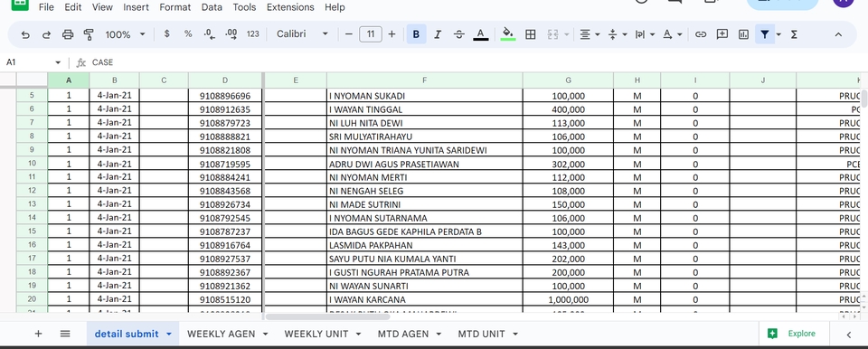Hide the side panel with the arrow
868x349 pixels.
click(849, 334)
